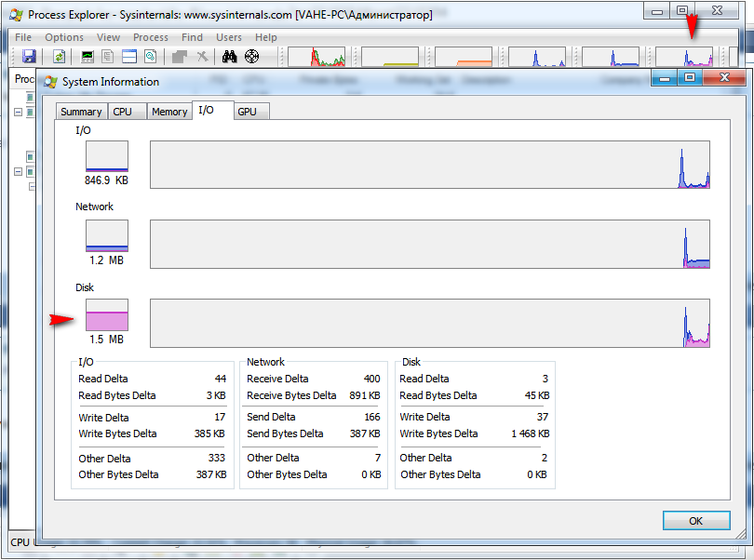Toggle the lower pane toolbar icon
754x560 pixels.
pos(128,57)
